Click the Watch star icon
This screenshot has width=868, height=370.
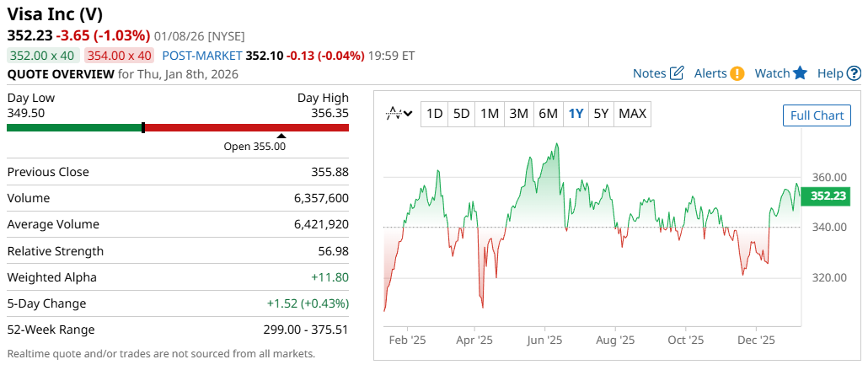[x=800, y=73]
